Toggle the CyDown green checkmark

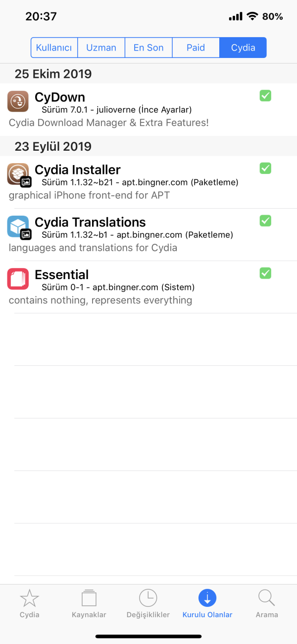[x=265, y=96]
